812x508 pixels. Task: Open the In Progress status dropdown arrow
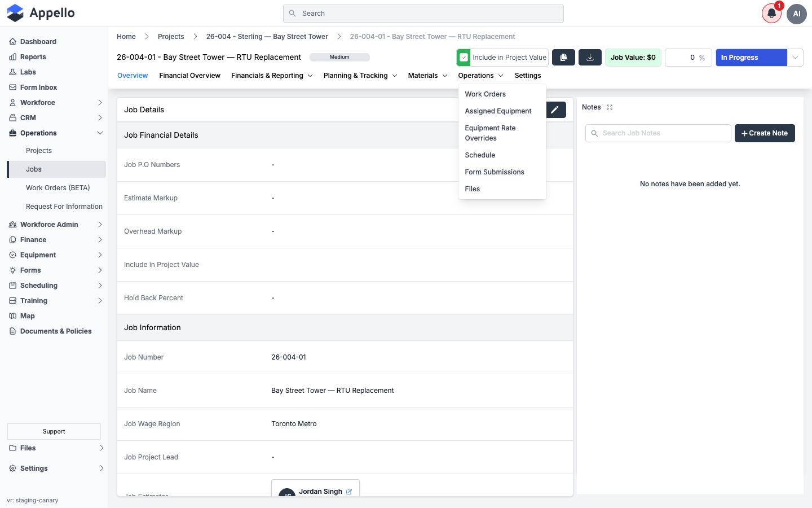pos(795,58)
